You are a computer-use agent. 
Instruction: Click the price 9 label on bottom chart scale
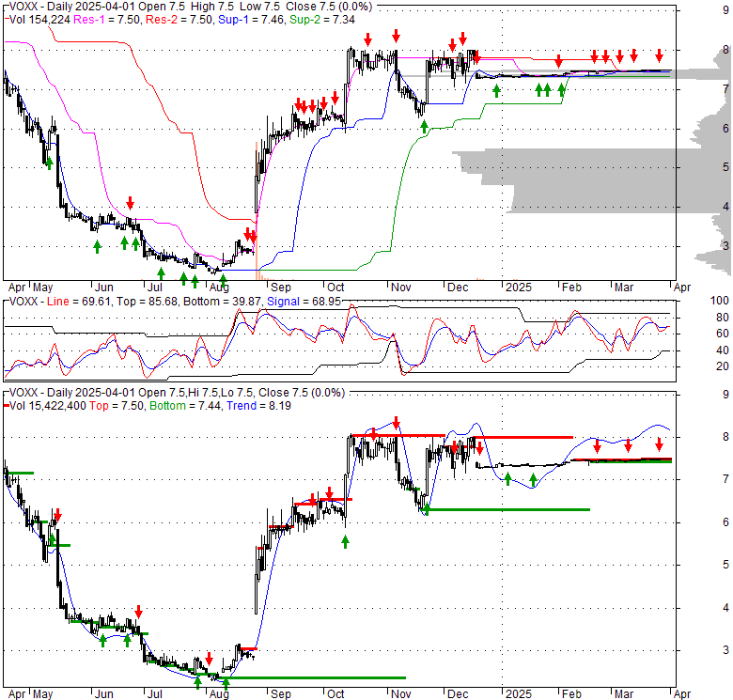click(x=725, y=395)
